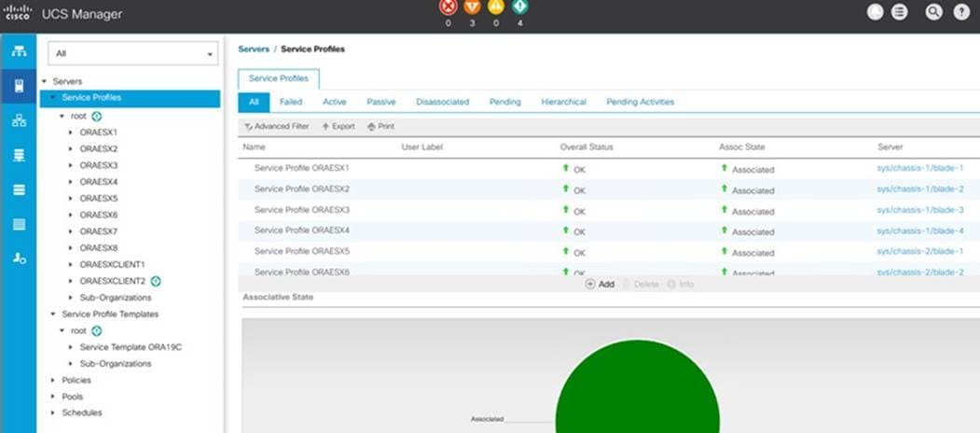Expand the ORAESXCLIENT1 tree node

[71, 265]
